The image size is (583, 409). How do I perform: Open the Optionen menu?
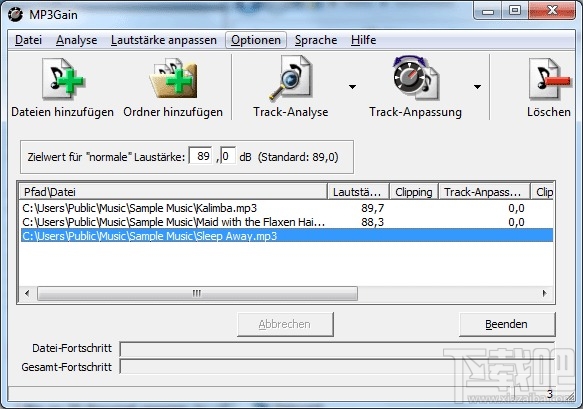(x=256, y=40)
